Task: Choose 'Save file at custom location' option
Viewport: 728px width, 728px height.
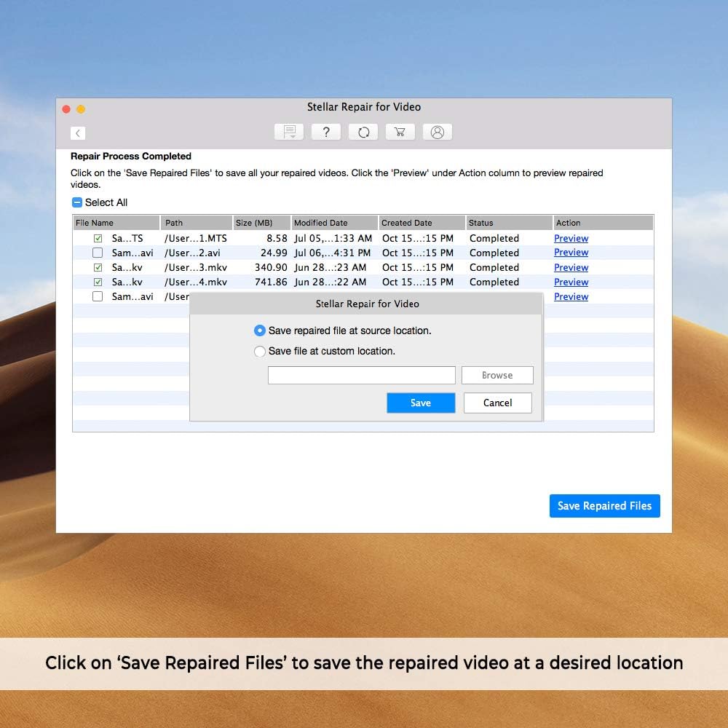Action: click(260, 351)
